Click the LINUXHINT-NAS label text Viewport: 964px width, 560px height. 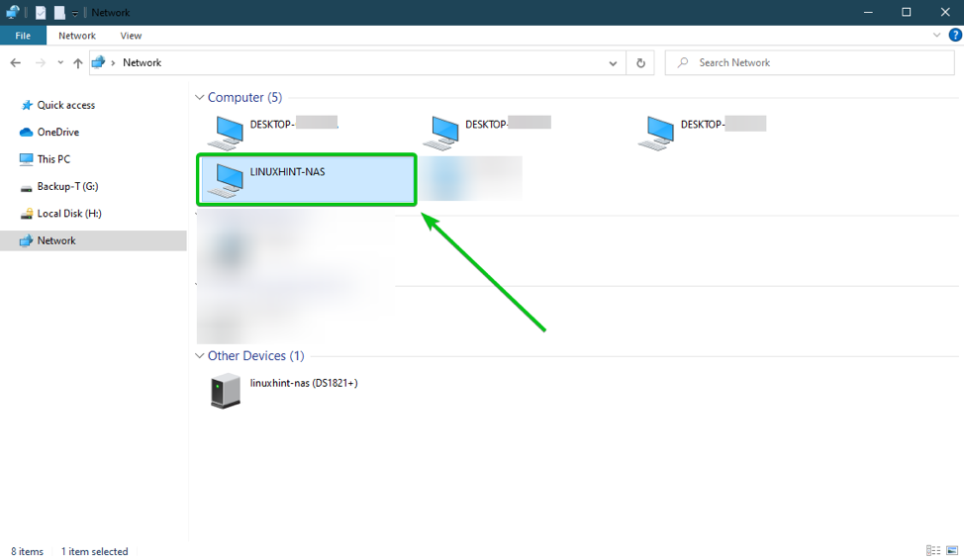coord(287,171)
